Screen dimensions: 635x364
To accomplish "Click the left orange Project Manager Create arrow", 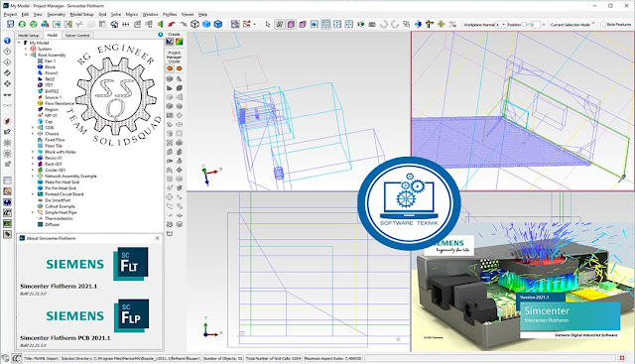I will pyautogui.click(x=170, y=68).
